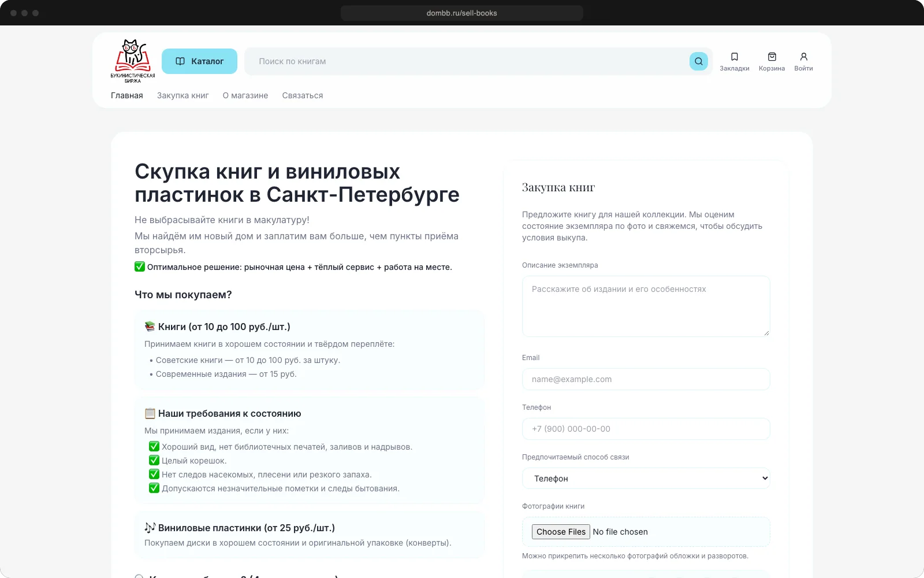The height and width of the screenshot is (578, 924).
Task: Click the Войти user icon
Action: tap(803, 61)
